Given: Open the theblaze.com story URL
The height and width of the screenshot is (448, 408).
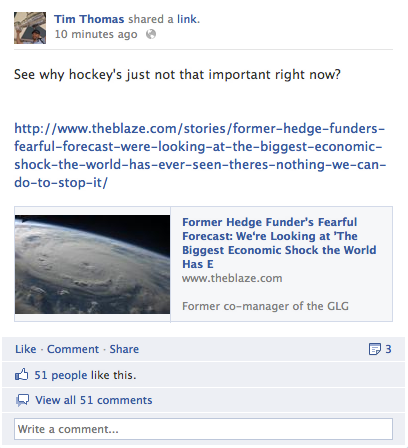Looking at the screenshot, I should click(x=200, y=156).
